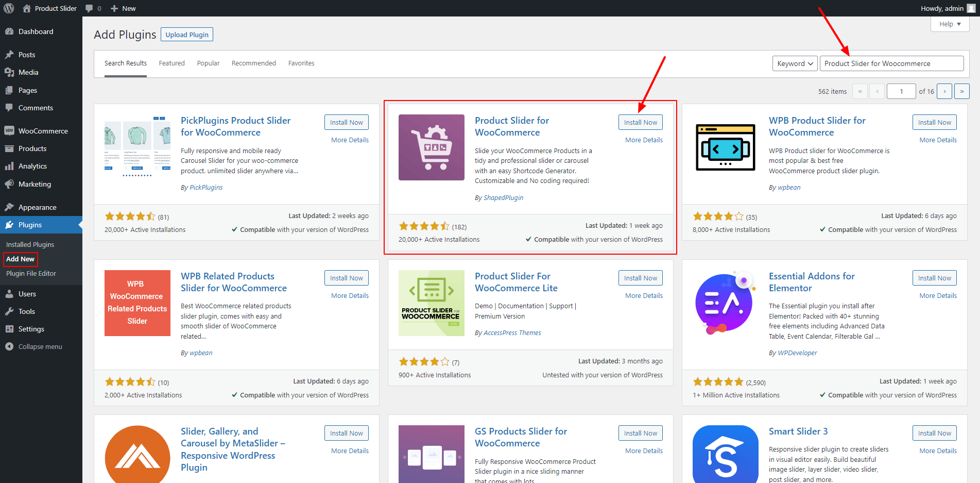The image size is (980, 483).
Task: Open the Howdy, admin user menu
Action: 948,8
